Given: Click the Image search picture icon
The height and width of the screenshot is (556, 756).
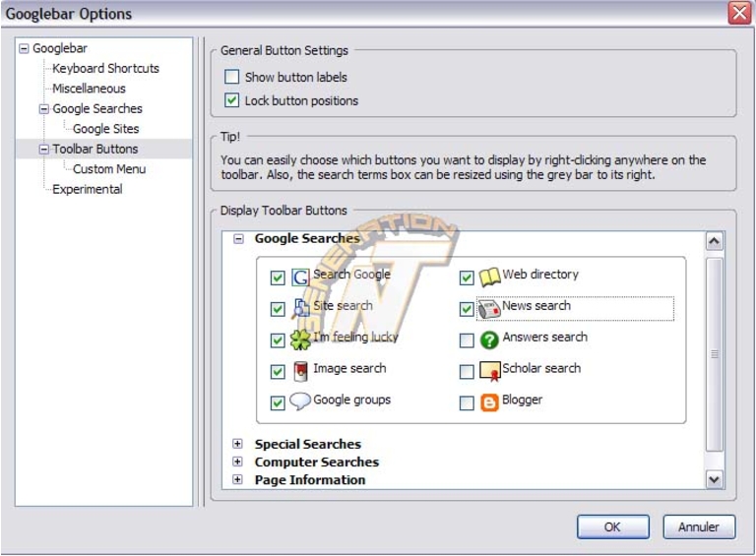Looking at the screenshot, I should (x=300, y=371).
